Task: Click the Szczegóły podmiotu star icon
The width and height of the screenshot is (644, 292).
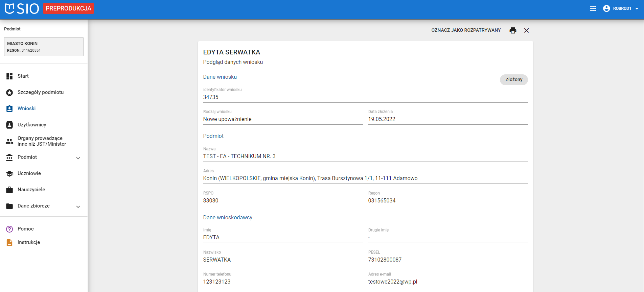Action: point(9,93)
